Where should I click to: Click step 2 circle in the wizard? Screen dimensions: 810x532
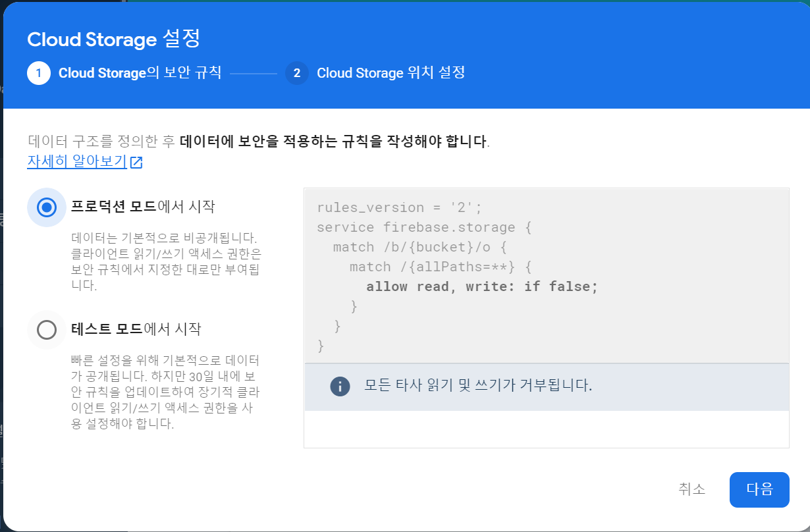[x=297, y=73]
